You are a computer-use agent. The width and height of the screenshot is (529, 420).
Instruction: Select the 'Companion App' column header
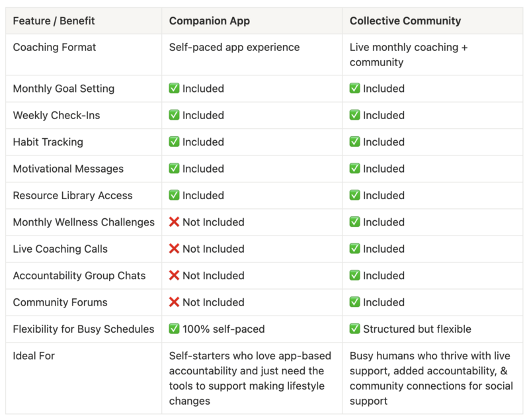[210, 21]
